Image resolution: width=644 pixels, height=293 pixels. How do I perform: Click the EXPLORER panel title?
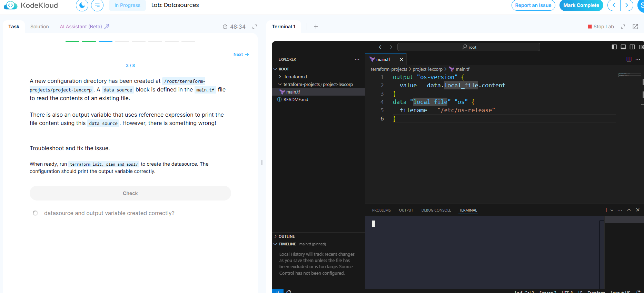287,59
